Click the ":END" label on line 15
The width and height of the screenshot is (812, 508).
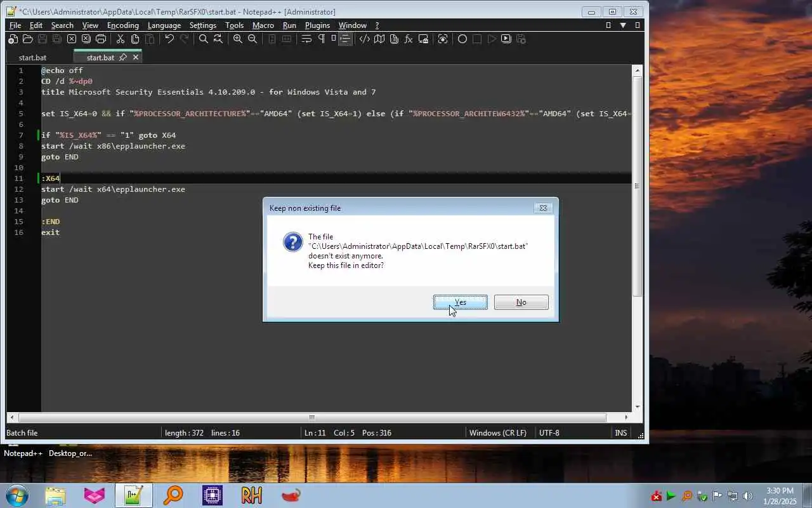51,222
